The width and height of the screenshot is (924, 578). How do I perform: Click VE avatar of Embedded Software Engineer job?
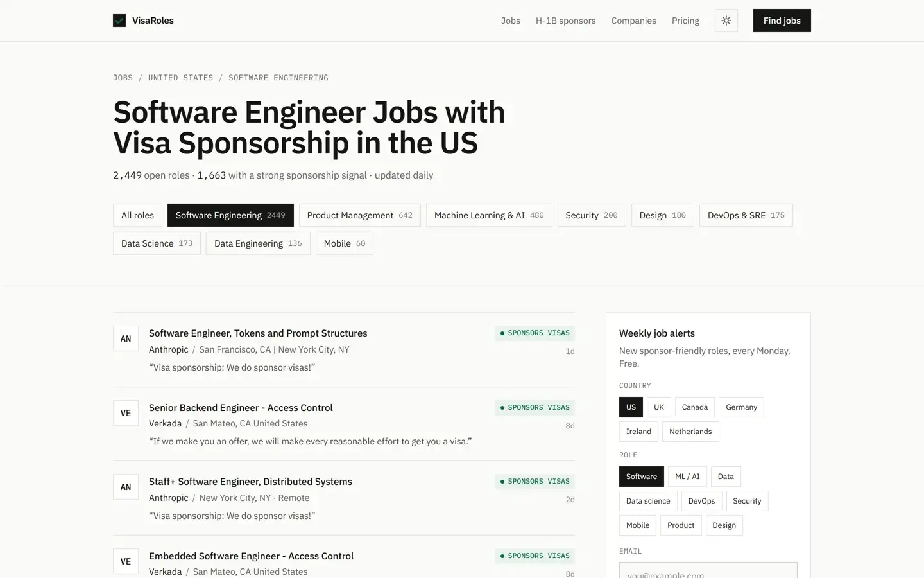pos(126,561)
